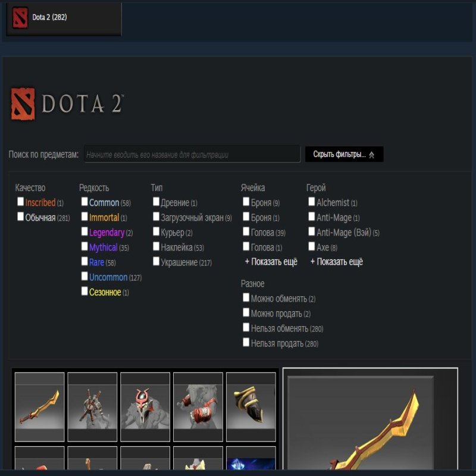Click the item search input field
Image resolution: width=476 pixels, height=476 pixels.
click(192, 154)
